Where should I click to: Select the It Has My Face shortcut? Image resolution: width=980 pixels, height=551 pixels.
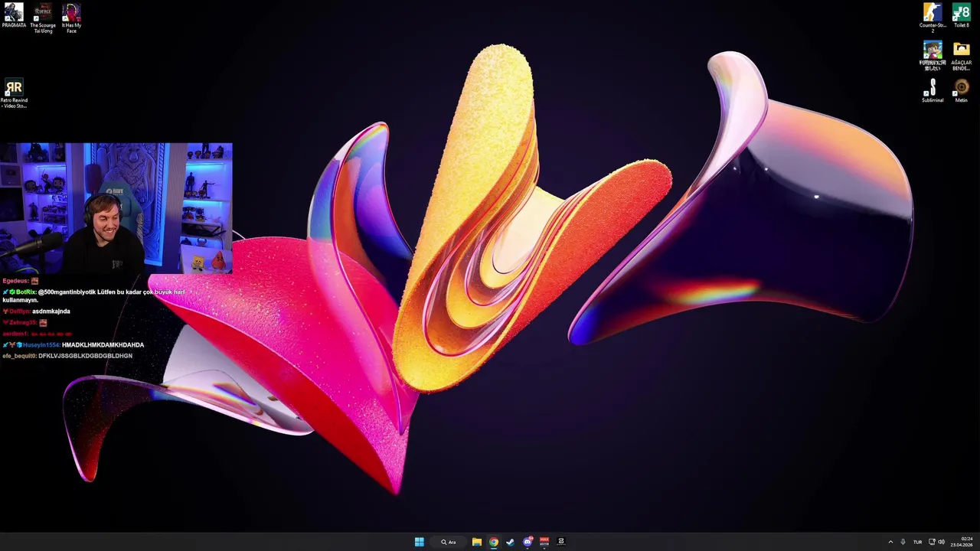(71, 18)
